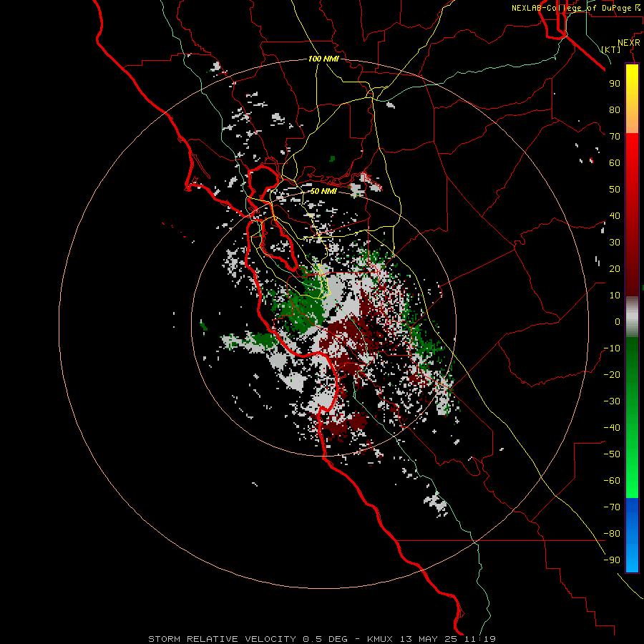Click the 80 value on velocity scale

615,109
